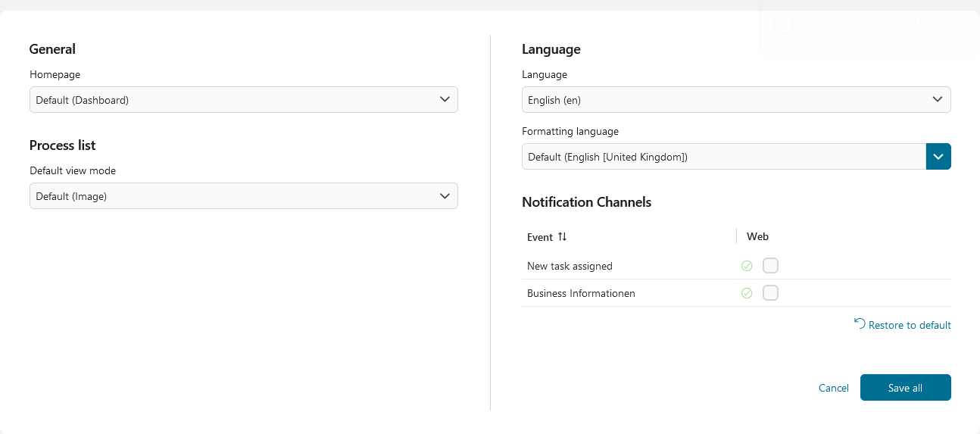
Task: Open the English (en) language dropdown
Action: [736, 100]
